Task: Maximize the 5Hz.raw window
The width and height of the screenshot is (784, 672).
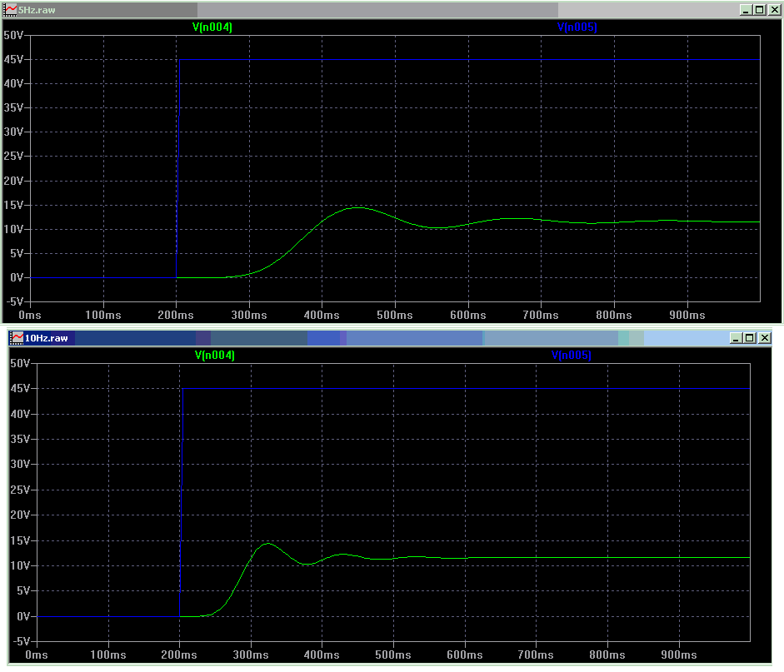Action: [760, 10]
